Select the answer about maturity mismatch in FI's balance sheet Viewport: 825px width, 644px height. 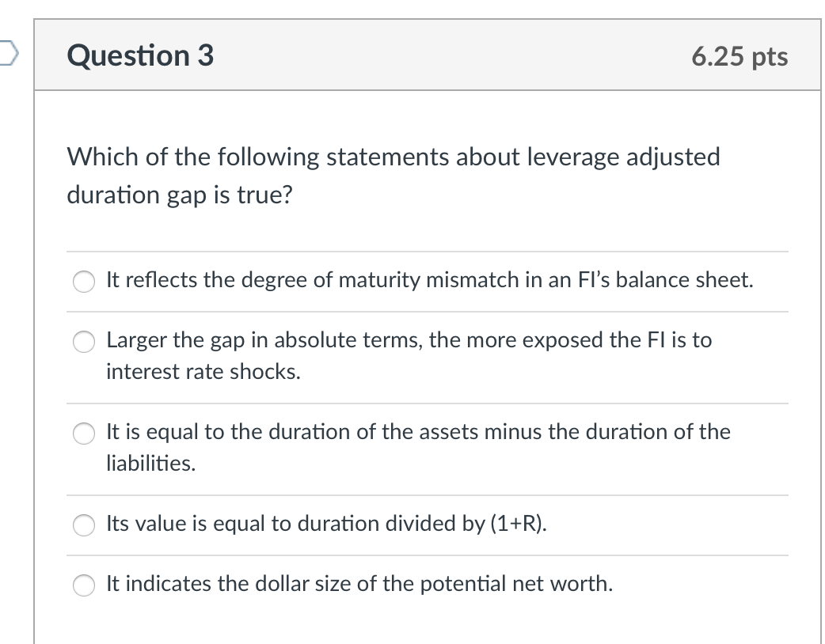[x=84, y=281]
